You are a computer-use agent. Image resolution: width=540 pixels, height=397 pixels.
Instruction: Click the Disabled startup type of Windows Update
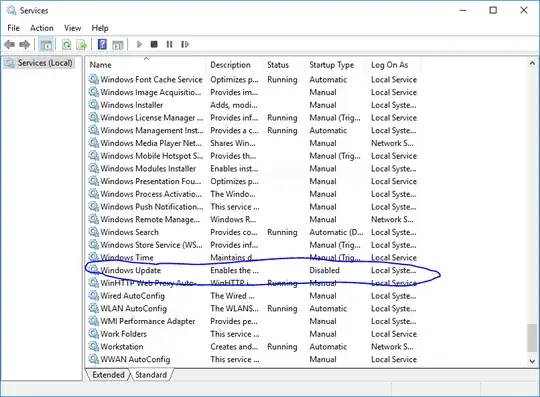click(324, 270)
